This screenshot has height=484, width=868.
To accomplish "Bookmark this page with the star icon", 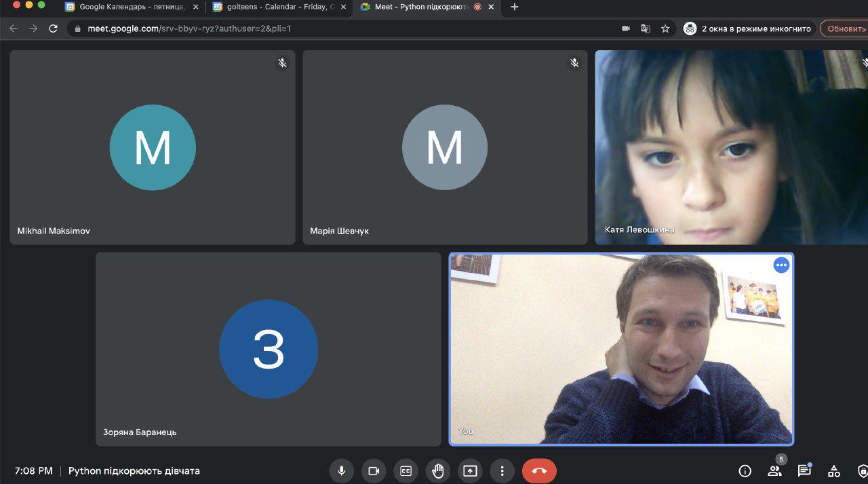I will 665,29.
